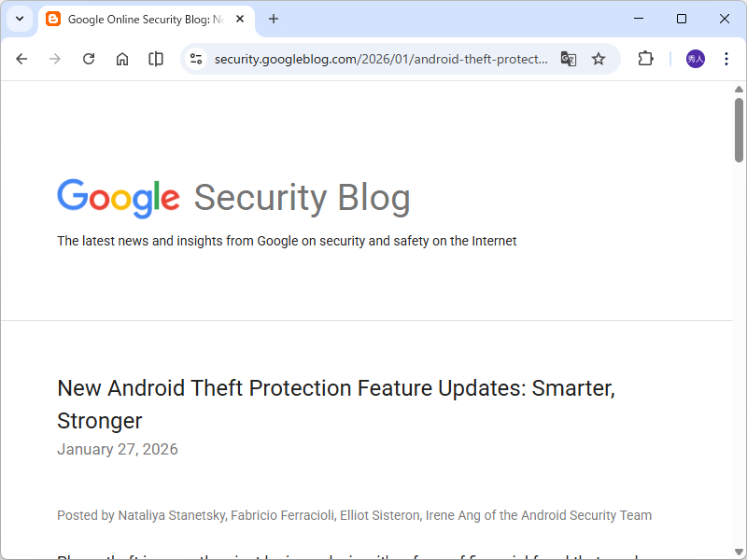This screenshot has width=747, height=560.
Task: Open a new tab with the plus button
Action: click(x=273, y=19)
